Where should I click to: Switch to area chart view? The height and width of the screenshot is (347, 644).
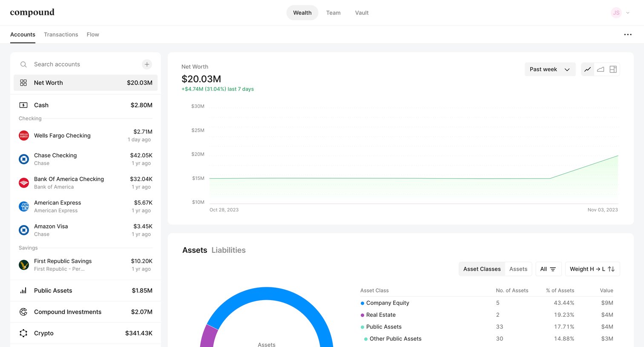coord(601,69)
